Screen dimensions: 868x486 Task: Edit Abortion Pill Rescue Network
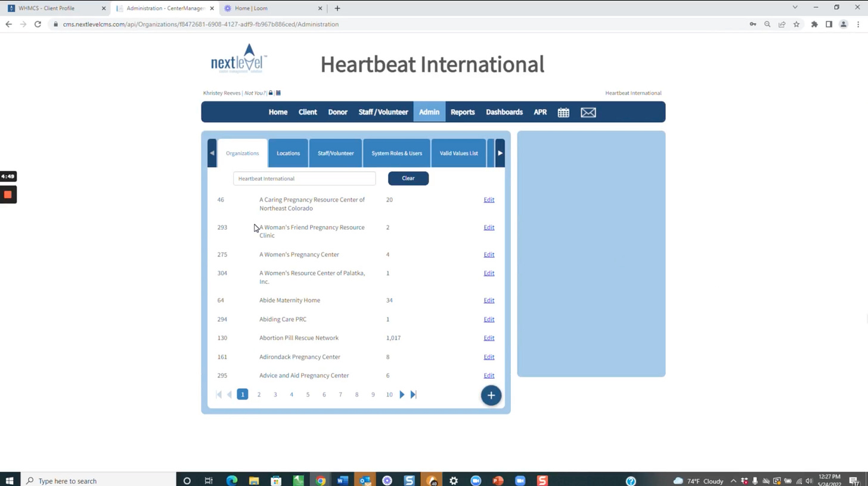coord(489,338)
